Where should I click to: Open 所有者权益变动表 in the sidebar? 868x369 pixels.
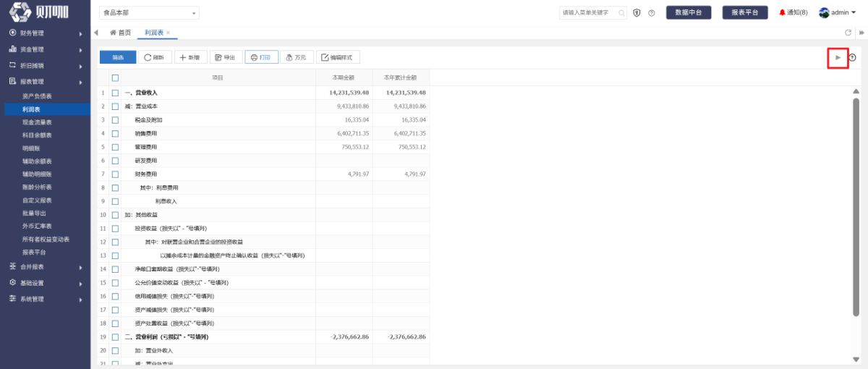pos(46,239)
